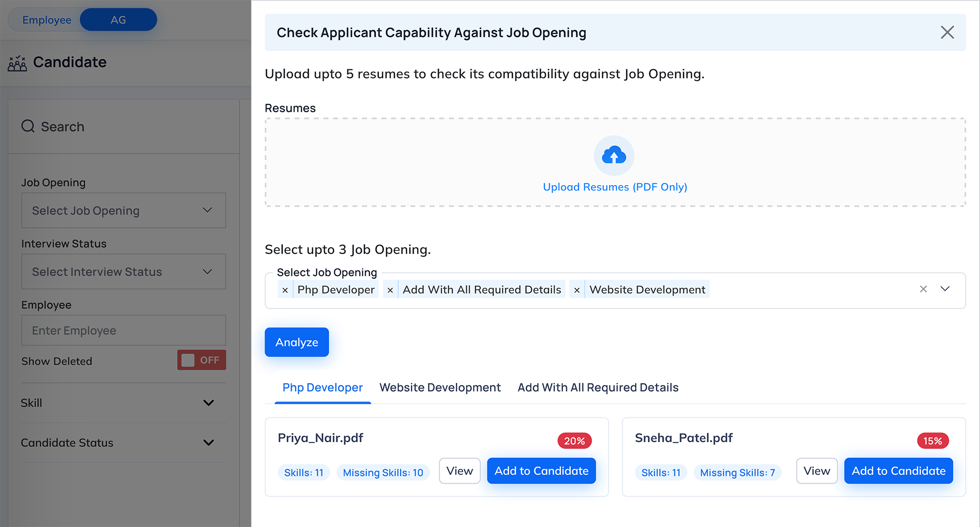Remove the Add With All Required Details tag
This screenshot has width=980, height=527.
pos(390,290)
